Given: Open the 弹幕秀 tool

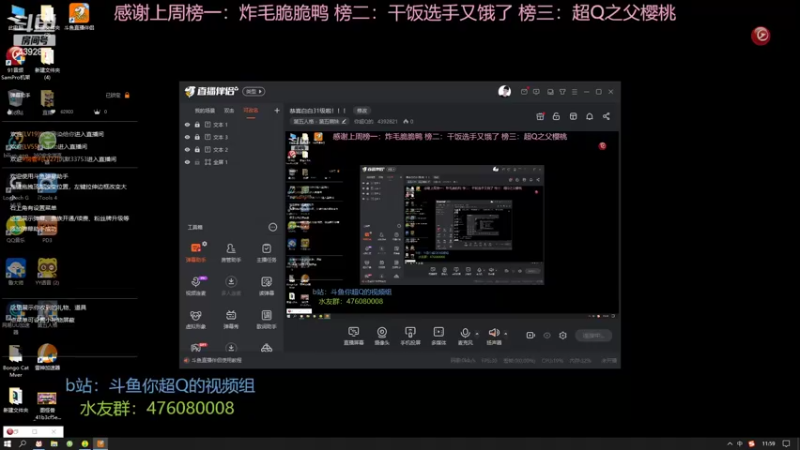Looking at the screenshot, I should point(231,319).
